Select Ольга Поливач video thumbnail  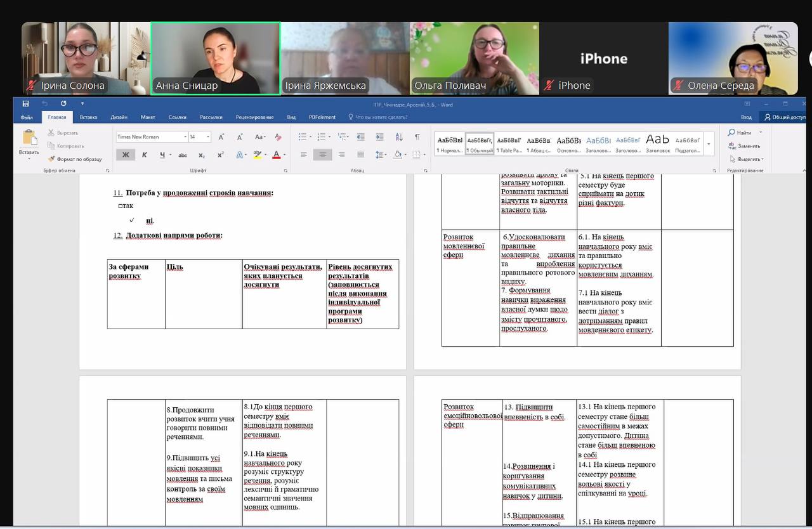tap(475, 58)
